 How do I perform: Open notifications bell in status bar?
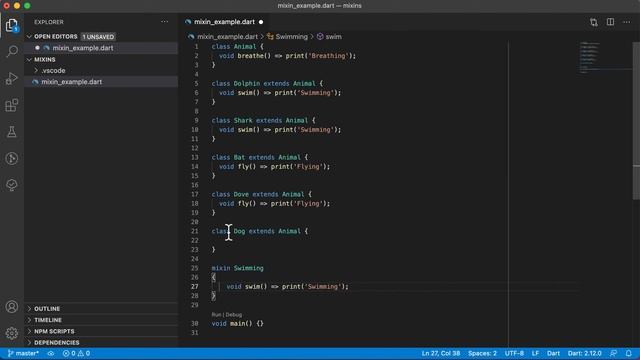pyautogui.click(x=629, y=353)
